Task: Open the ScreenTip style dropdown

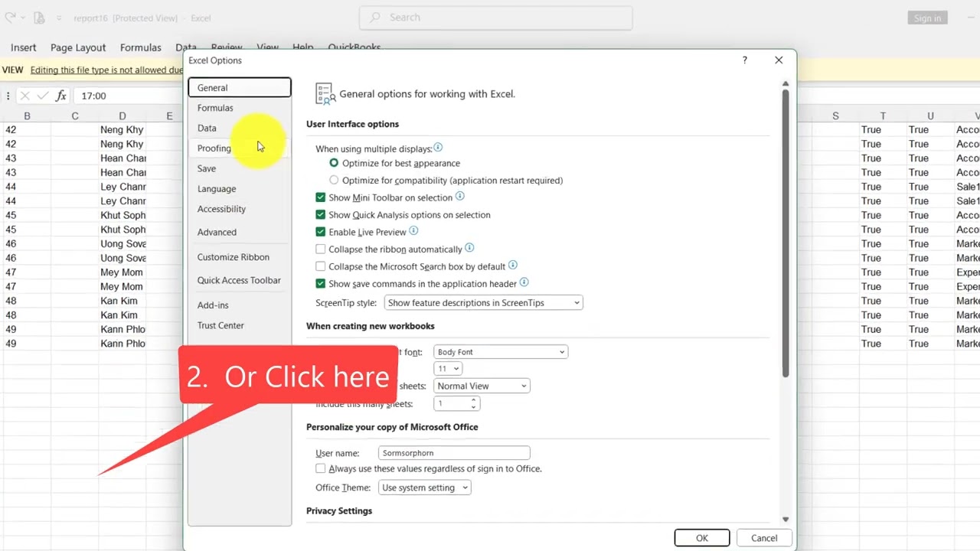Action: click(483, 303)
